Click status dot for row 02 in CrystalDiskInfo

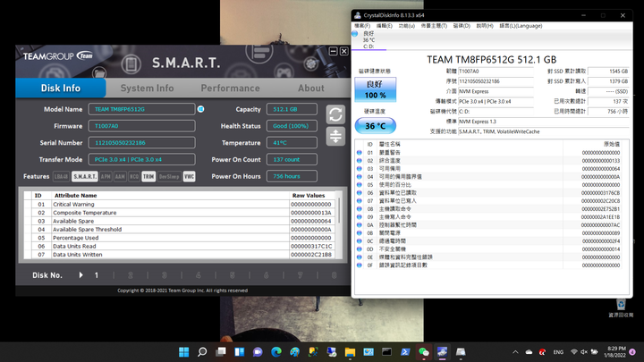coord(360,161)
